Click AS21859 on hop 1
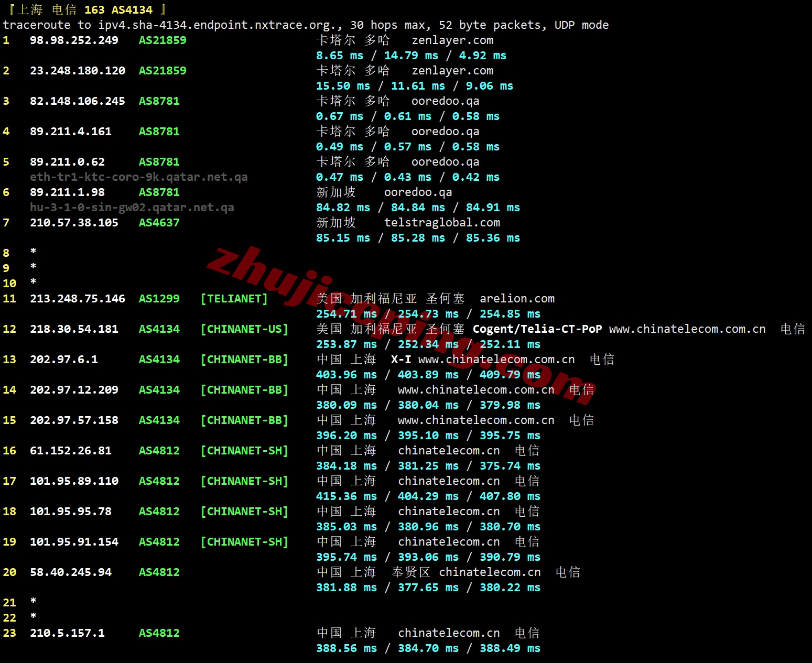The image size is (812, 663). pos(163,40)
